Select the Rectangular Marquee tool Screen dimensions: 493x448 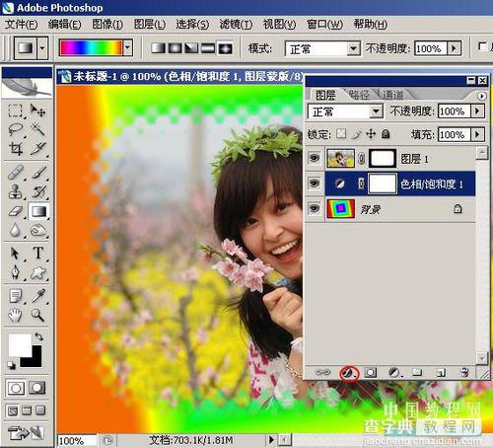click(x=16, y=111)
